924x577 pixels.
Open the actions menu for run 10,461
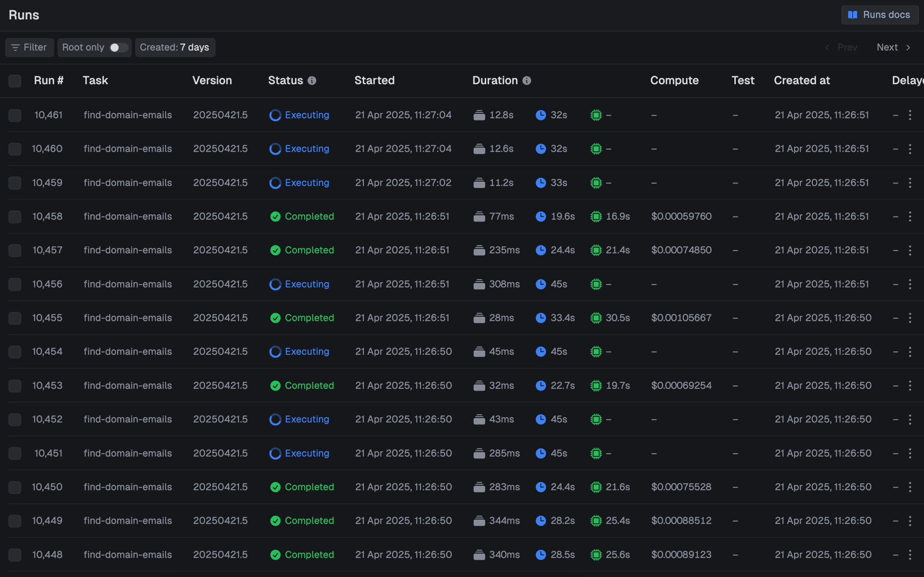click(910, 115)
